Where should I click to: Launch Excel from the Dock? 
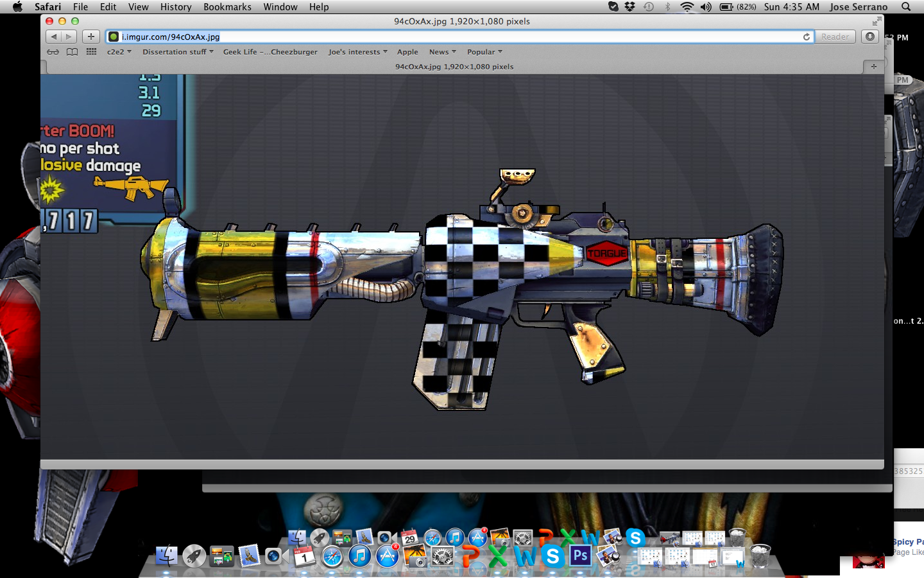pos(498,556)
